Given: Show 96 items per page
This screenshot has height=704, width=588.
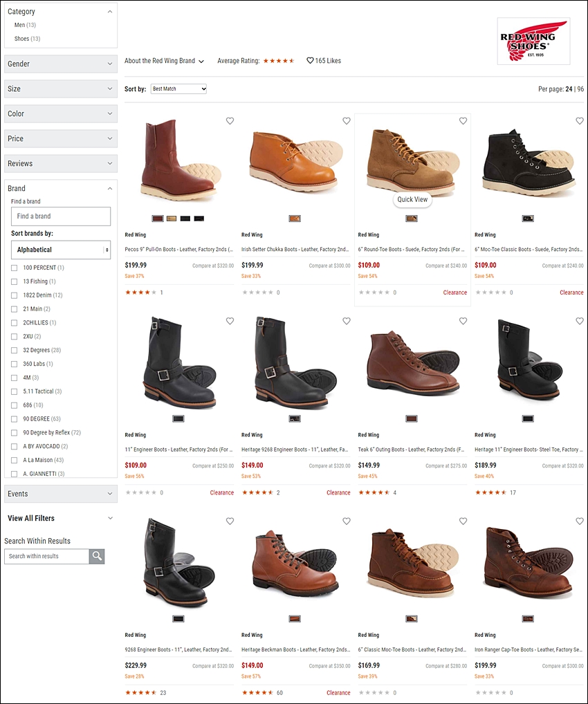Looking at the screenshot, I should 580,89.
